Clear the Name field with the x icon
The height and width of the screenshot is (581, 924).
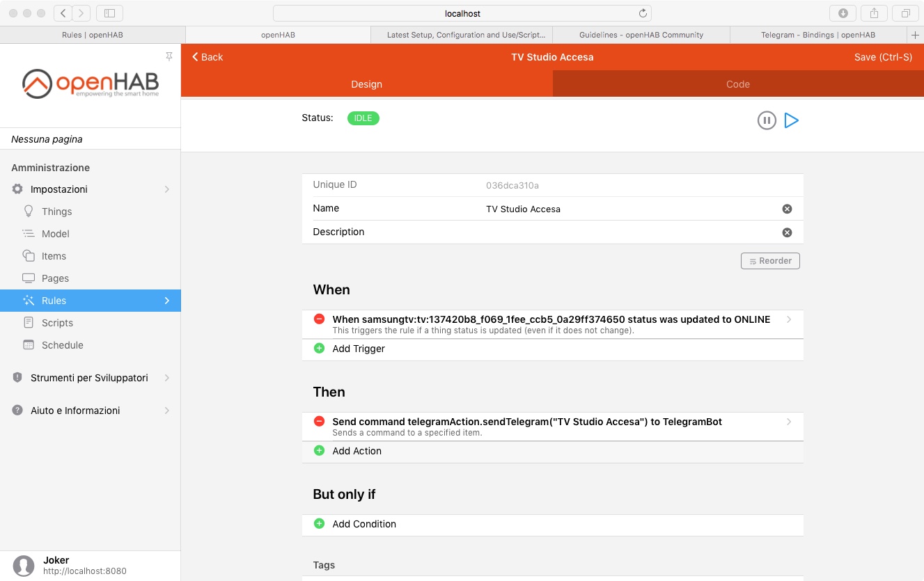tap(787, 209)
